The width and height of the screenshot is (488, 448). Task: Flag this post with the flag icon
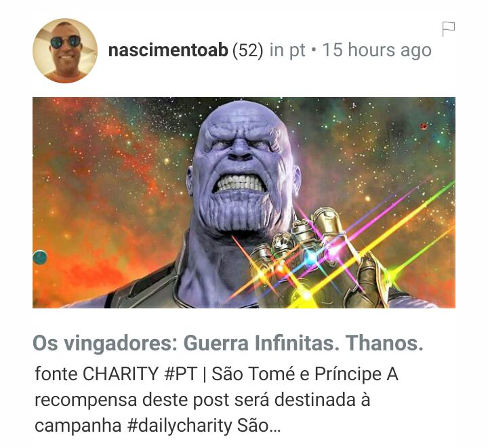click(x=449, y=29)
